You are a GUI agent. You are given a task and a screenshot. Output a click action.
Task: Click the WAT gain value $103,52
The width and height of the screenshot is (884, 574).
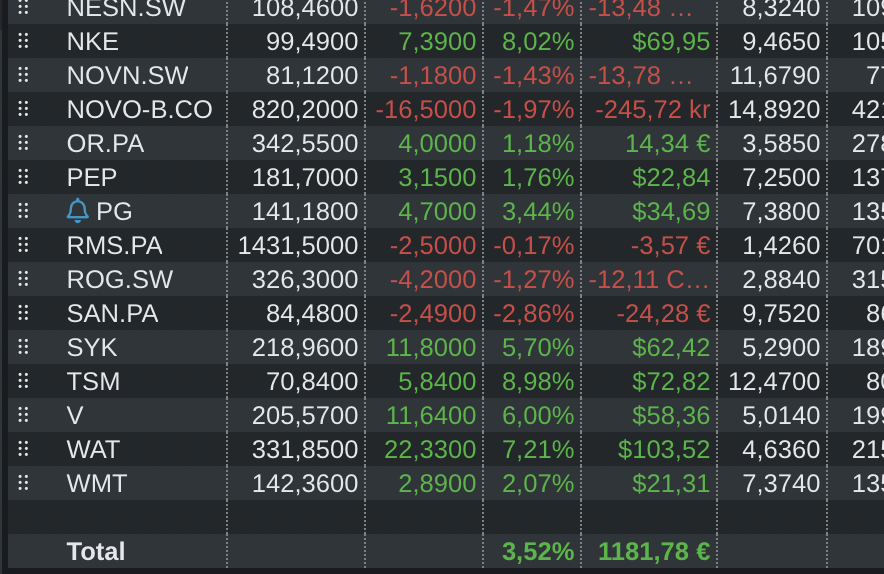pyautogui.click(x=664, y=449)
